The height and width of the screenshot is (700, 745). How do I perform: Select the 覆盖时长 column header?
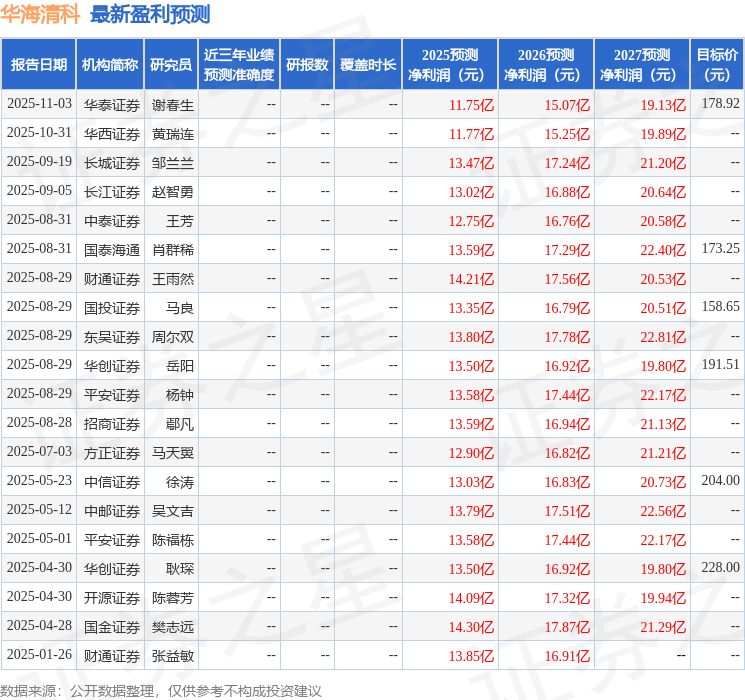point(368,64)
